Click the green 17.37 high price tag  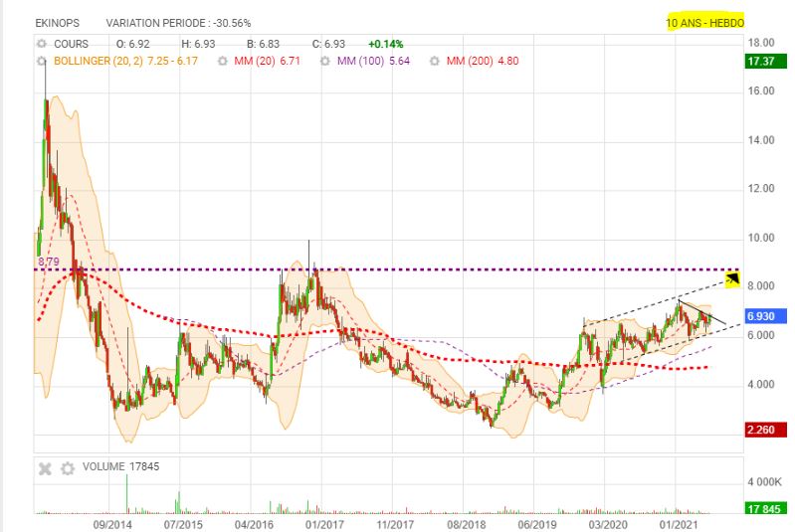tap(765, 62)
